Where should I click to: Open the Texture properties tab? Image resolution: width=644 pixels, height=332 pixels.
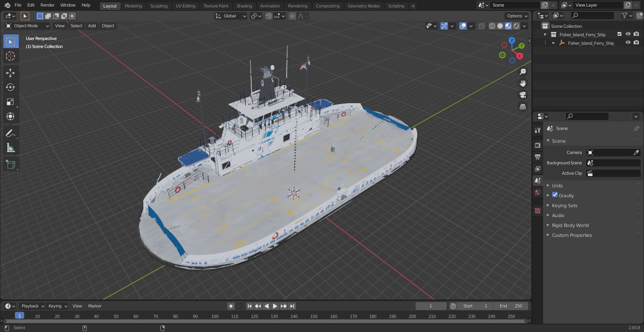pos(537,211)
